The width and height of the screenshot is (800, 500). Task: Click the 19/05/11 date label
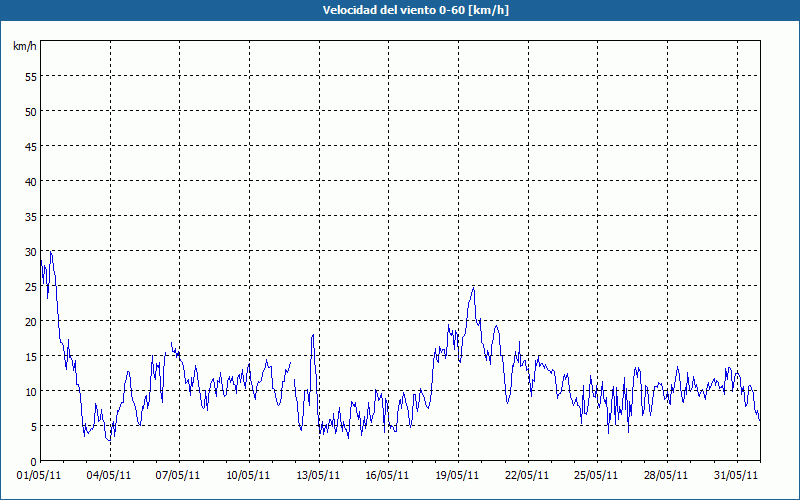tap(458, 475)
